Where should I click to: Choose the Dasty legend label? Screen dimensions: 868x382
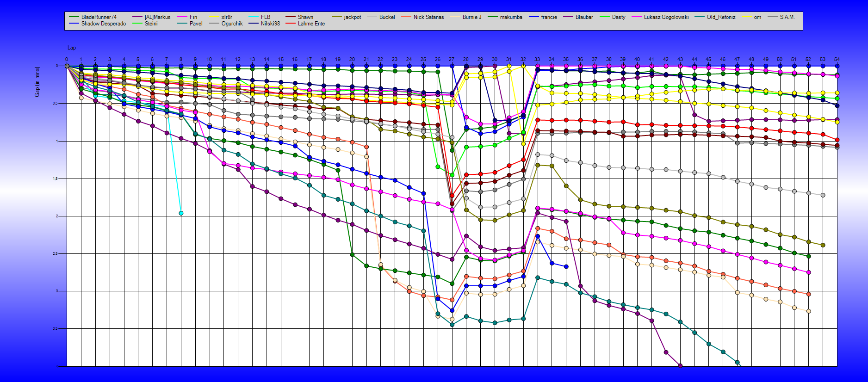[619, 17]
